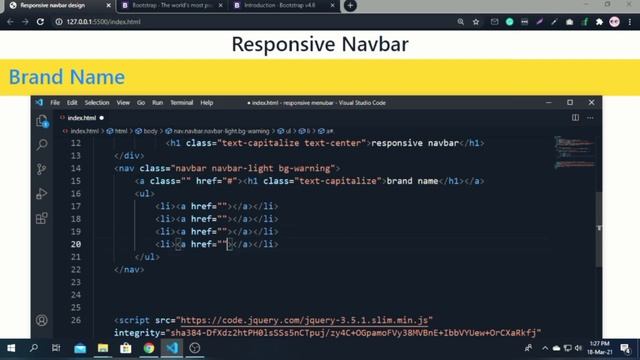The height and width of the screenshot is (360, 640).
Task: Switch to VS Code on the taskbar
Action: pos(172,348)
